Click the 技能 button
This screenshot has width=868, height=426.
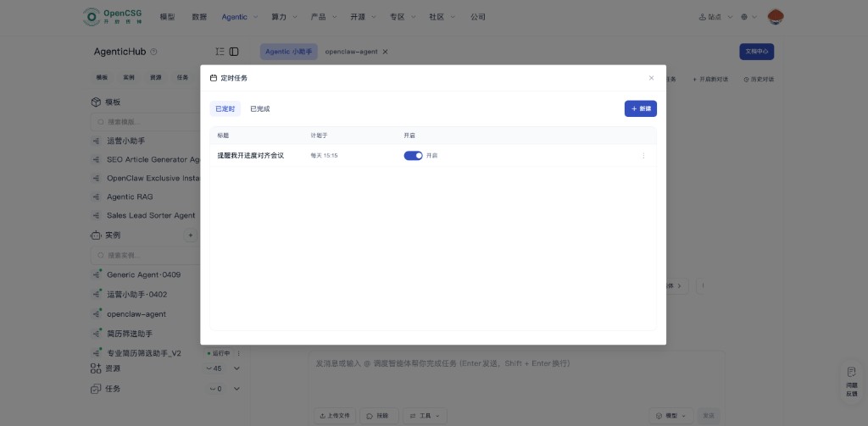(x=379, y=416)
